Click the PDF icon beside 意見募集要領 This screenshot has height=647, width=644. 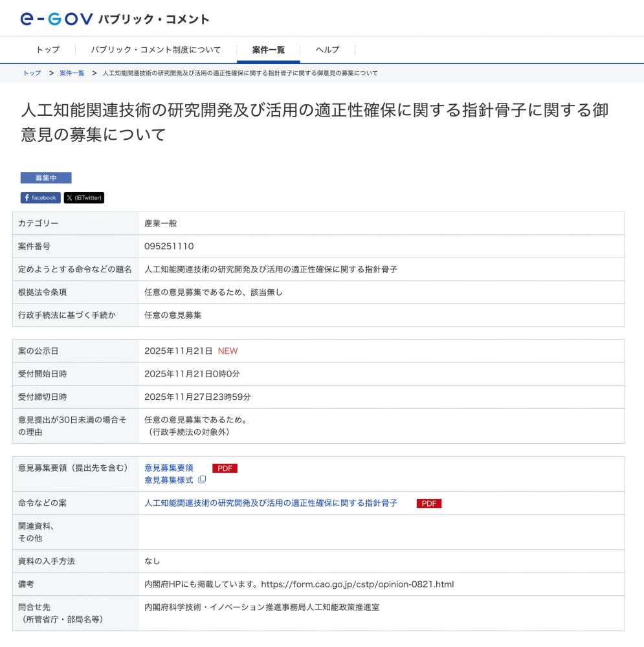[x=224, y=468]
